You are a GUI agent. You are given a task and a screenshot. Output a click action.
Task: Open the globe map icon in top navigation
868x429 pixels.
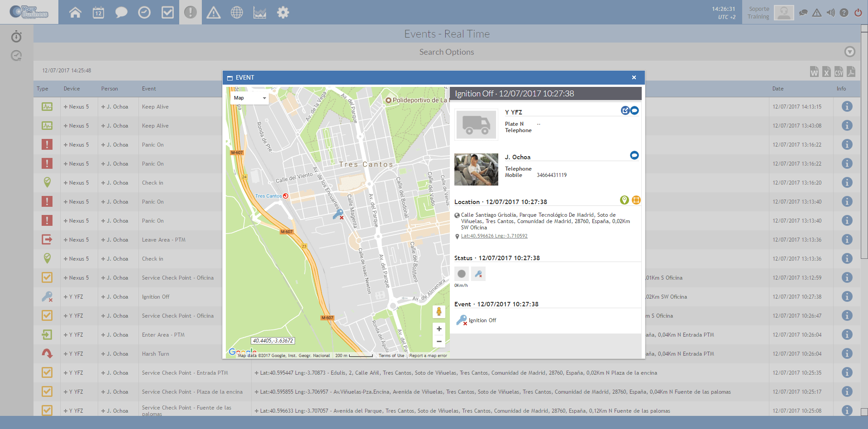(237, 12)
